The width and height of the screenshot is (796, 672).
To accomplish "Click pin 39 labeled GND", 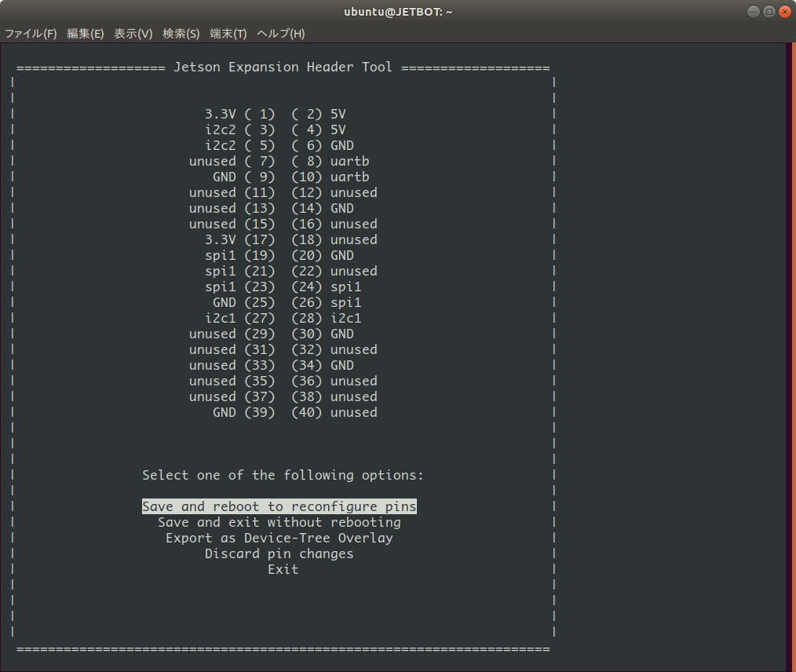I will pyautogui.click(x=243, y=413).
